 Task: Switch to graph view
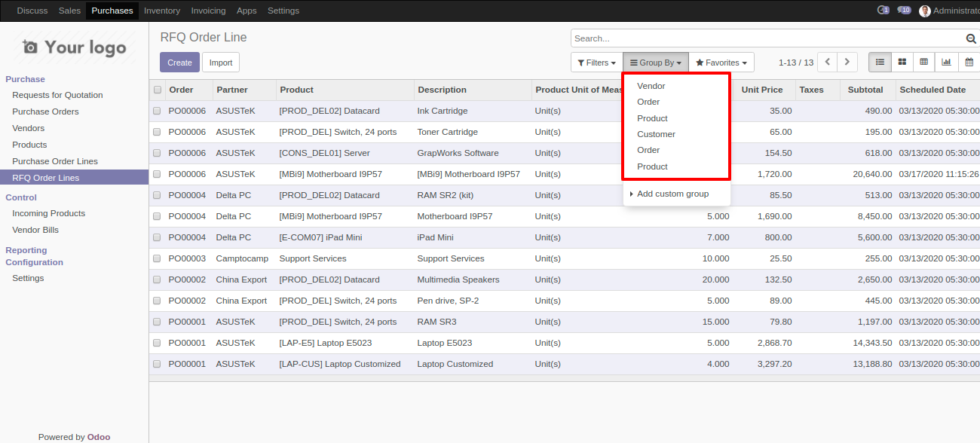tap(946, 63)
